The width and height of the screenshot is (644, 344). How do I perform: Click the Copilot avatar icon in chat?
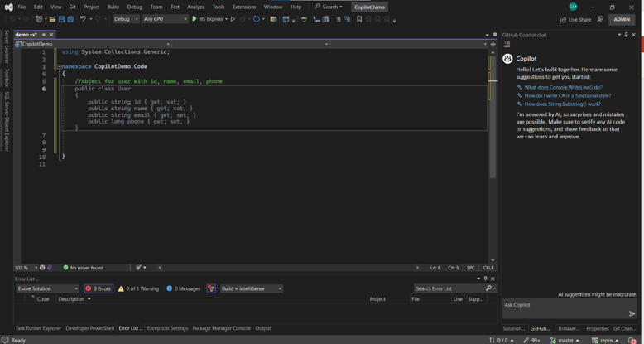pyautogui.click(x=507, y=58)
